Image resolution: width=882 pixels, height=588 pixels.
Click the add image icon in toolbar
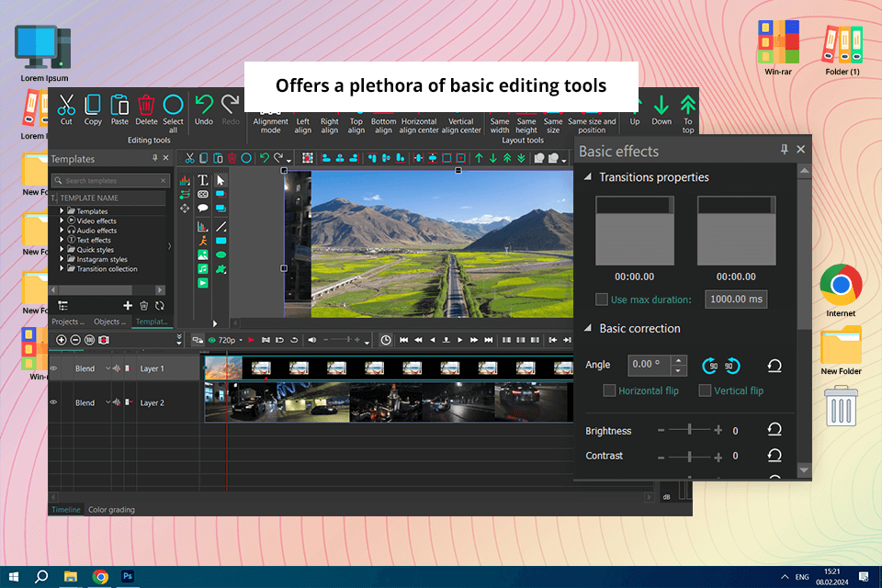(203, 254)
